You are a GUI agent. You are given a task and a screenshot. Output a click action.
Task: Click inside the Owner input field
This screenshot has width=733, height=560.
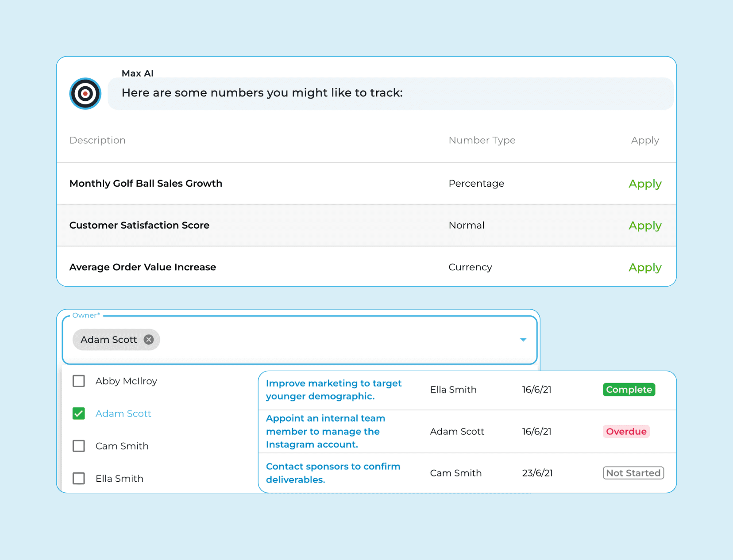coord(300,340)
